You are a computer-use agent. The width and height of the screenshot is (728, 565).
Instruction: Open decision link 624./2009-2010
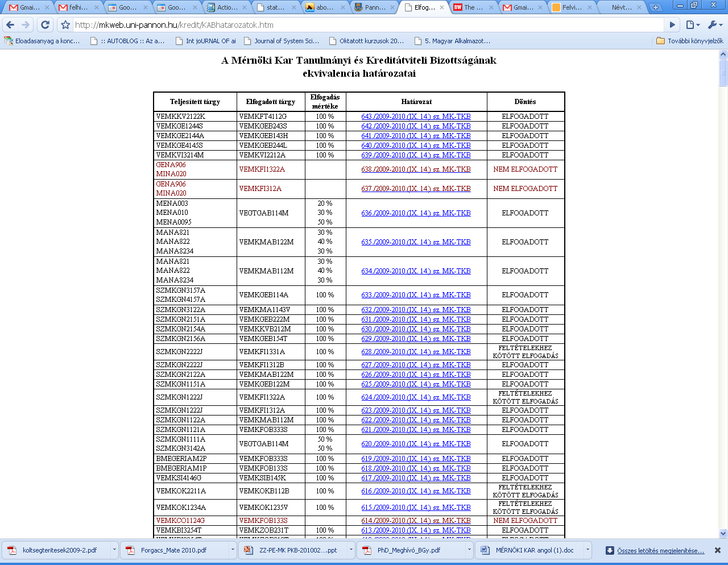[x=416, y=397]
